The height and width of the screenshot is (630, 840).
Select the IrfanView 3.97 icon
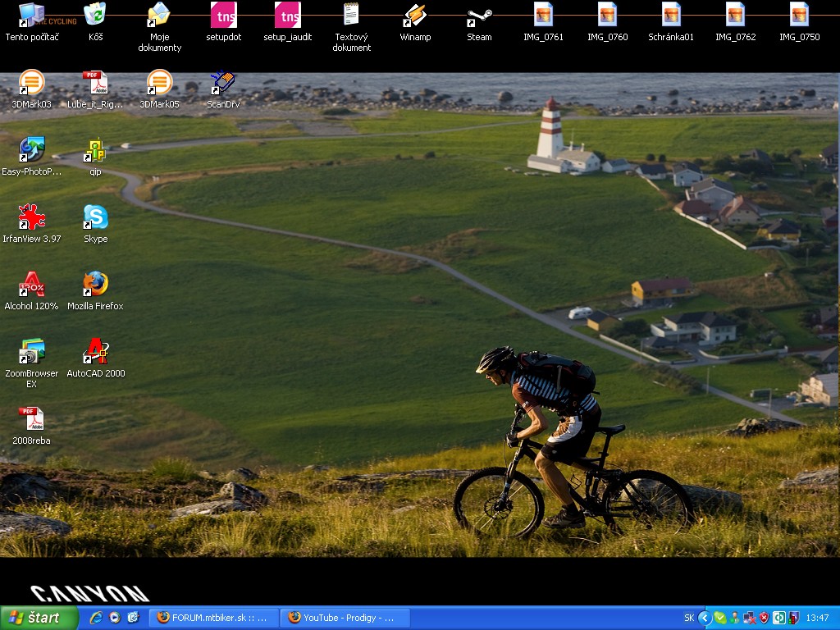pyautogui.click(x=31, y=218)
